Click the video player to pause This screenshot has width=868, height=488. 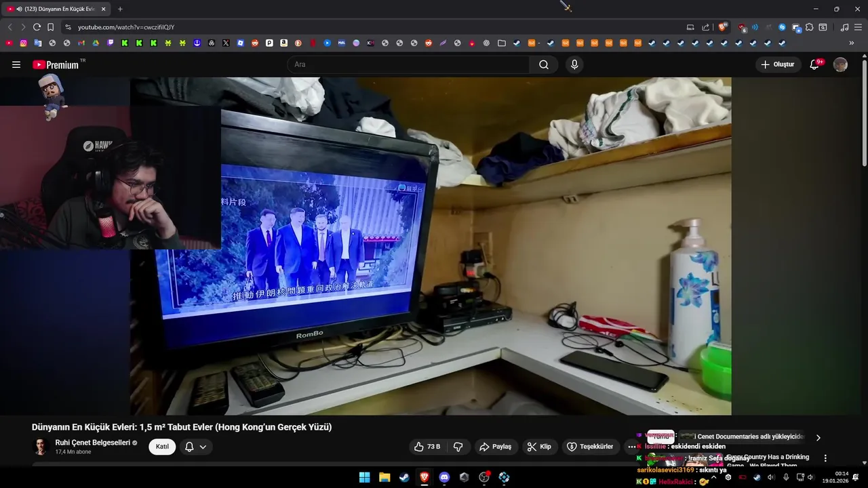point(431,245)
